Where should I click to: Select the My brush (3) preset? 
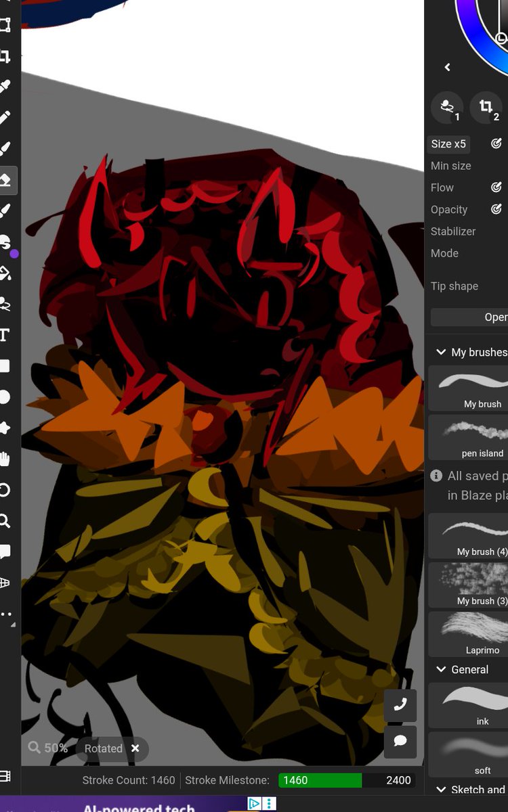[x=468, y=585]
